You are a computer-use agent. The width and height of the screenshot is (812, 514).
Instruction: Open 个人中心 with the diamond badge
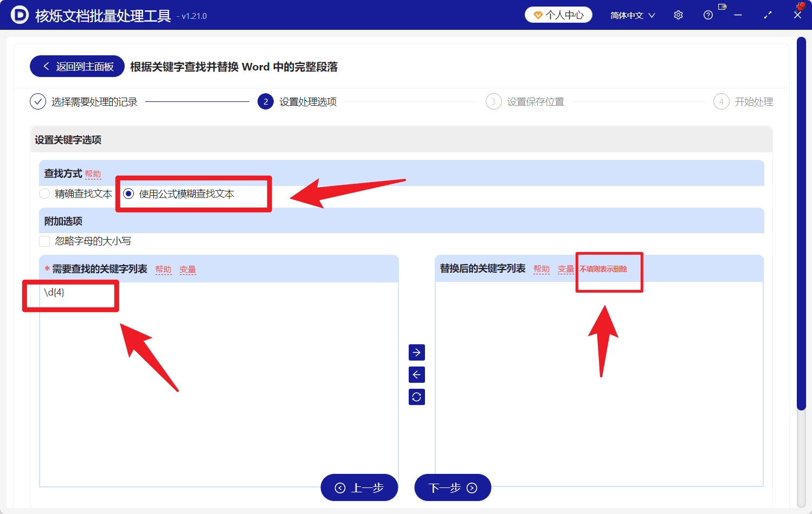coord(558,15)
